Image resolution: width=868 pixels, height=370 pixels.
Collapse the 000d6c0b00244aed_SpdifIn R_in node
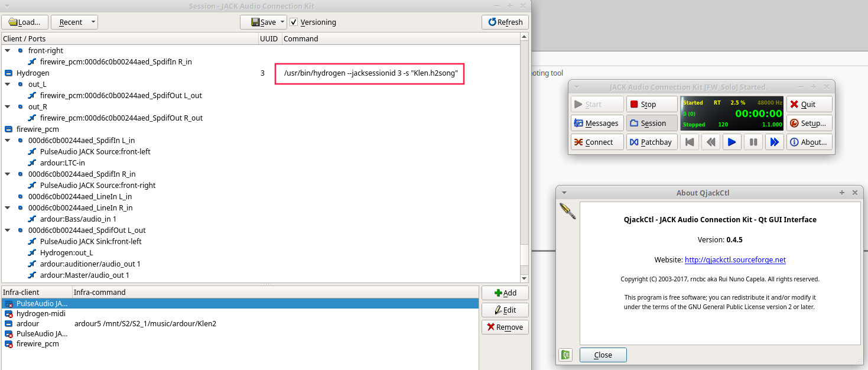(8, 174)
